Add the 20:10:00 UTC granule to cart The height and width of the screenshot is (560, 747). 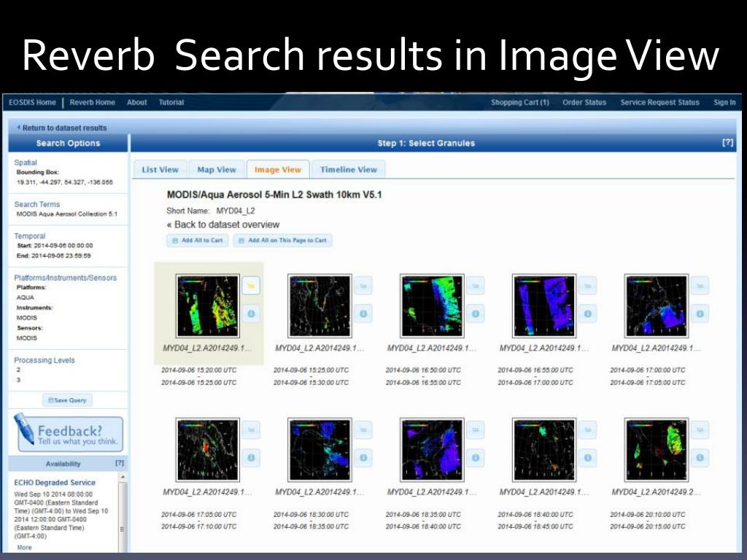coord(700,430)
